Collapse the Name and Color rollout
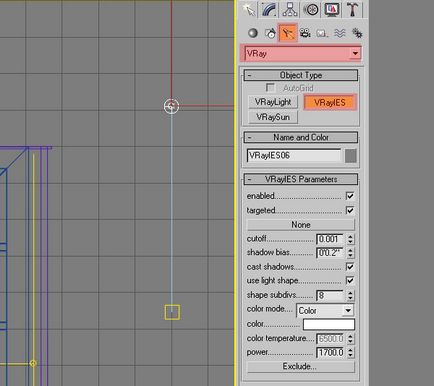The width and height of the screenshot is (434, 386). pos(301,137)
